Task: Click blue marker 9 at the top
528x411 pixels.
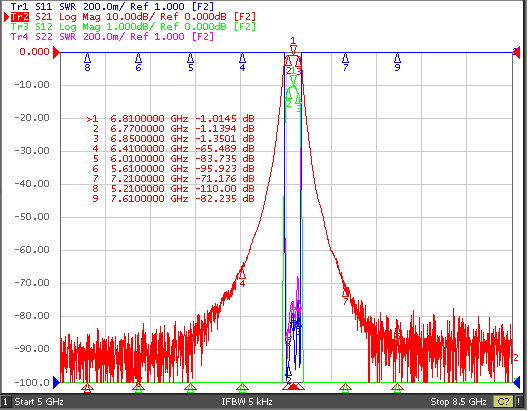Action: coord(398,62)
